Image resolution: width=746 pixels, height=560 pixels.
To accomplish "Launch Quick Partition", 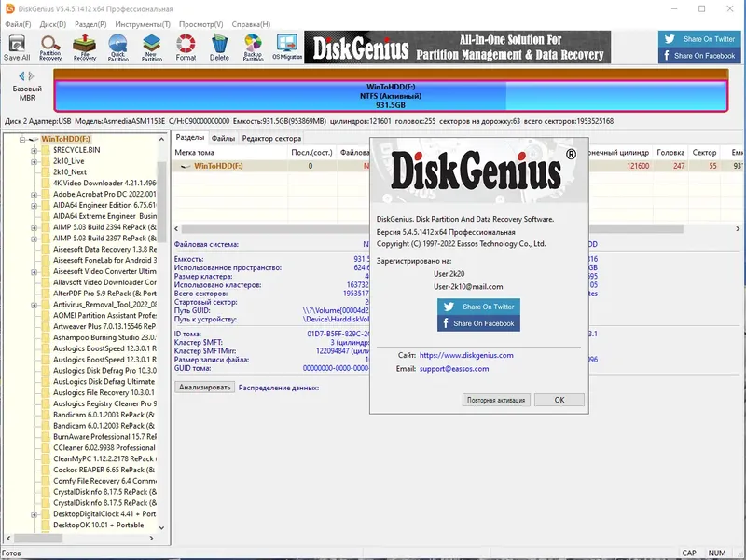I will coord(120,48).
